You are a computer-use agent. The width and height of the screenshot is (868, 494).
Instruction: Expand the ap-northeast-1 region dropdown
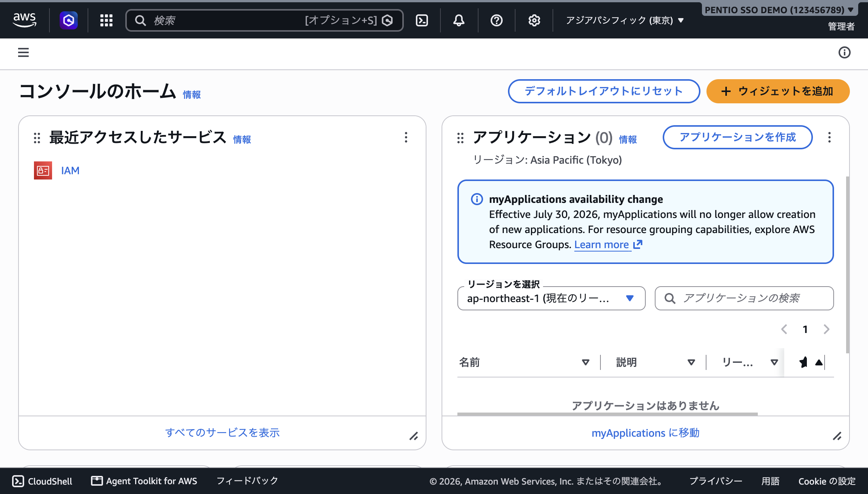pos(551,298)
